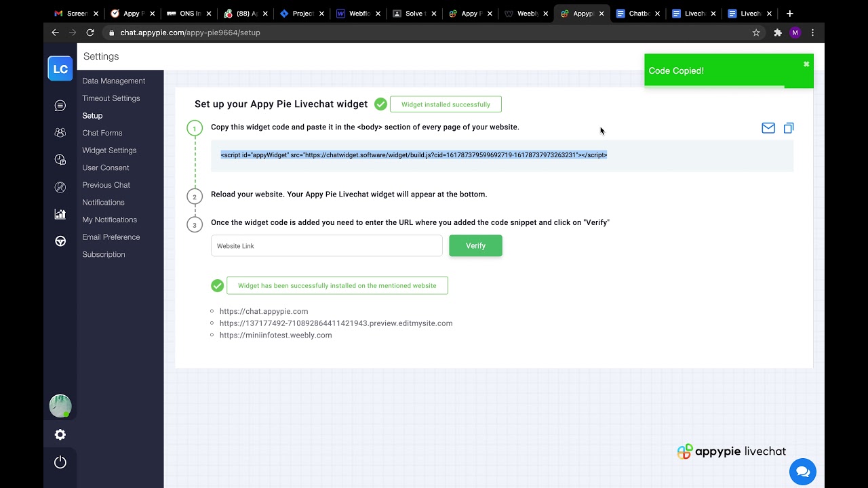Open Data Management settings
This screenshot has height=488, width=868.
coord(114,81)
